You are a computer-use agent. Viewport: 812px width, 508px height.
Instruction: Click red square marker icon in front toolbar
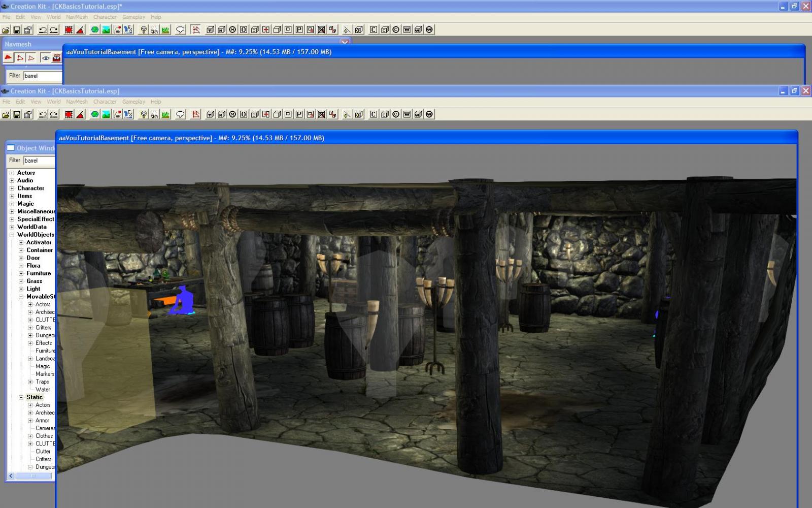click(69, 115)
